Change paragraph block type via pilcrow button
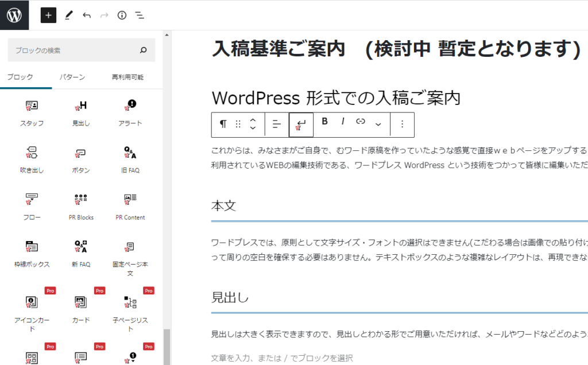This screenshot has height=365, width=588. pos(223,124)
